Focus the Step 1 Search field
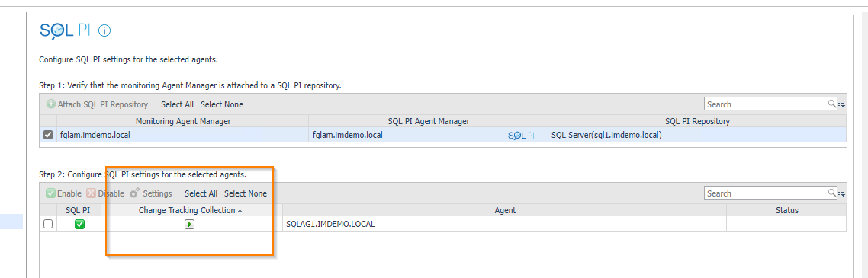 click(x=766, y=104)
